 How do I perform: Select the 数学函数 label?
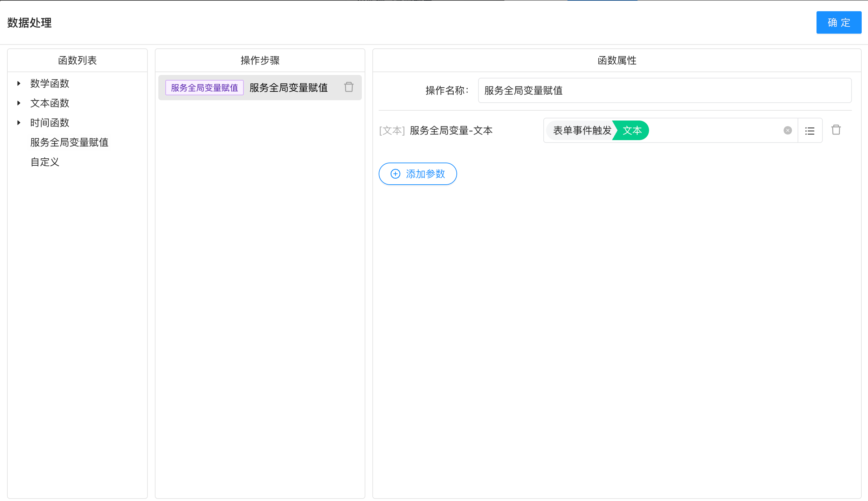coord(50,83)
